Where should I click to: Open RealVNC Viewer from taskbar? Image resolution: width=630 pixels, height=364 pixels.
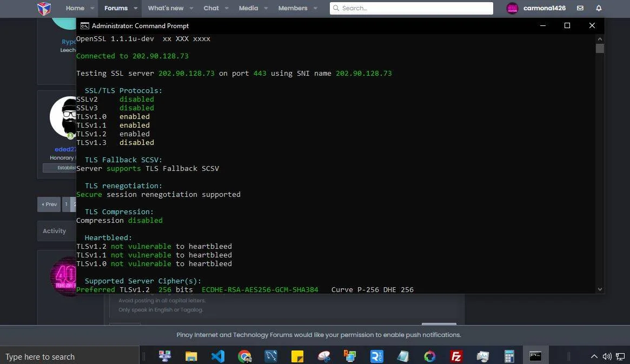(x=377, y=356)
